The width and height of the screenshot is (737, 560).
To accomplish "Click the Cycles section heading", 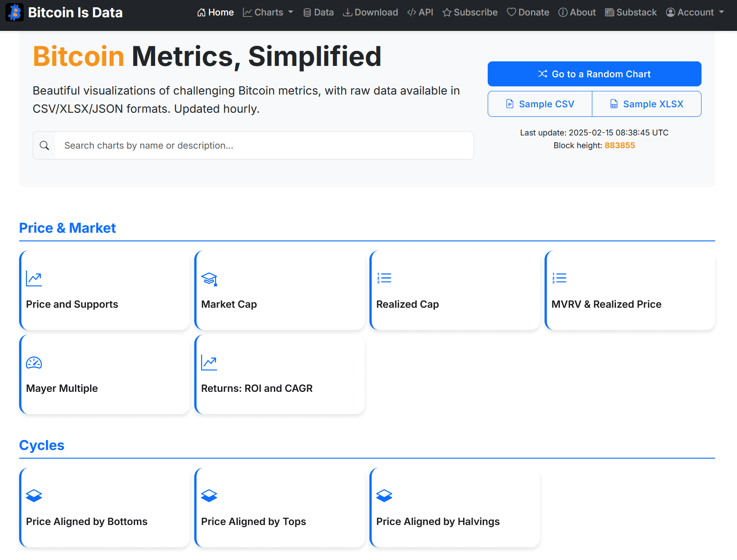I will click(x=42, y=445).
